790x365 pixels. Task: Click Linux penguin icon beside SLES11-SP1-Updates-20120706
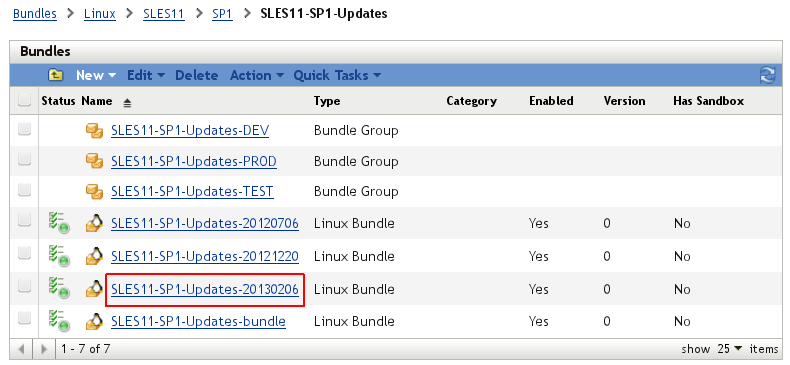click(94, 223)
